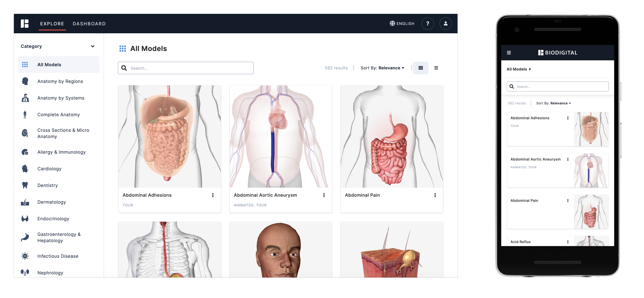Open phone Acid Reflux options menu
This screenshot has height=298, width=644.
[568, 242]
